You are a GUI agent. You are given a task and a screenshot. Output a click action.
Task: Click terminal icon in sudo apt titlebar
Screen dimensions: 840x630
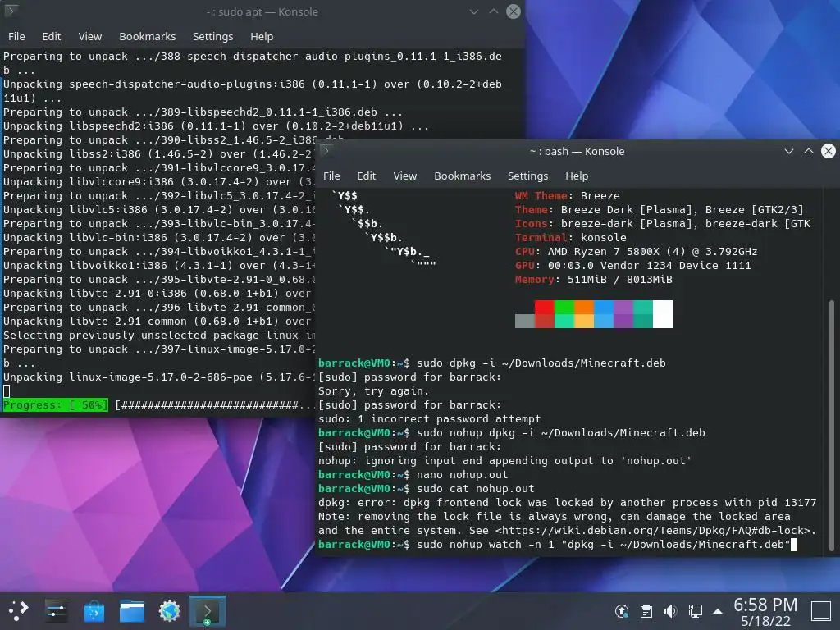pyautogui.click(x=11, y=11)
